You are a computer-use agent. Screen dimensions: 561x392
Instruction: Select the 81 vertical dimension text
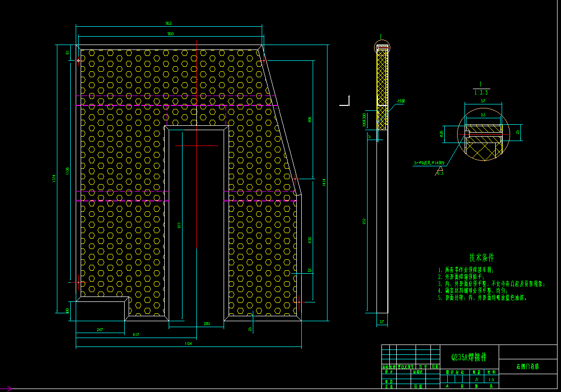click(x=67, y=52)
